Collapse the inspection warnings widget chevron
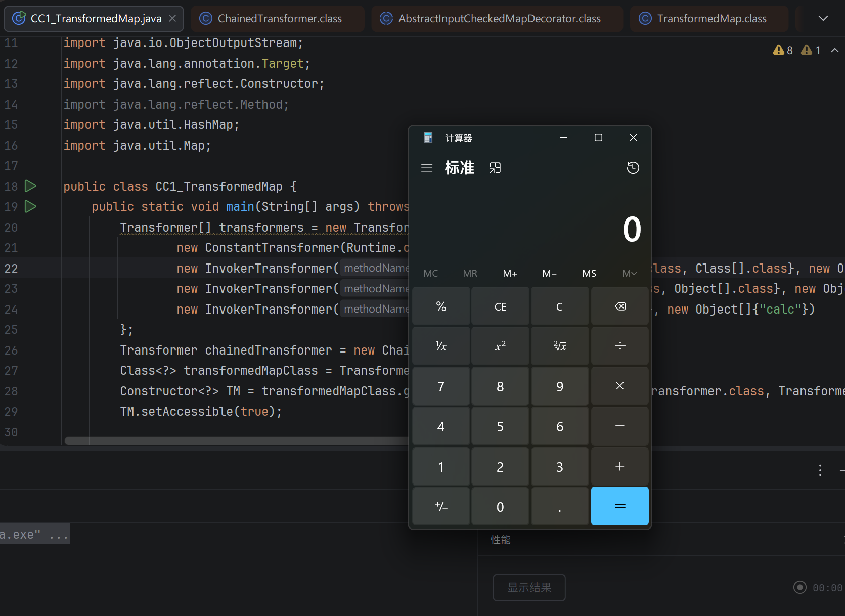The width and height of the screenshot is (845, 616). [835, 50]
